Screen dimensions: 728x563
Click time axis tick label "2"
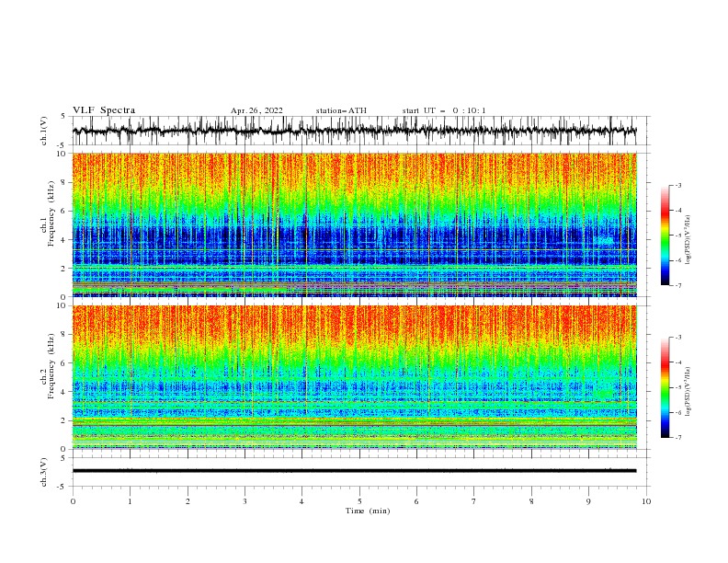coord(188,501)
